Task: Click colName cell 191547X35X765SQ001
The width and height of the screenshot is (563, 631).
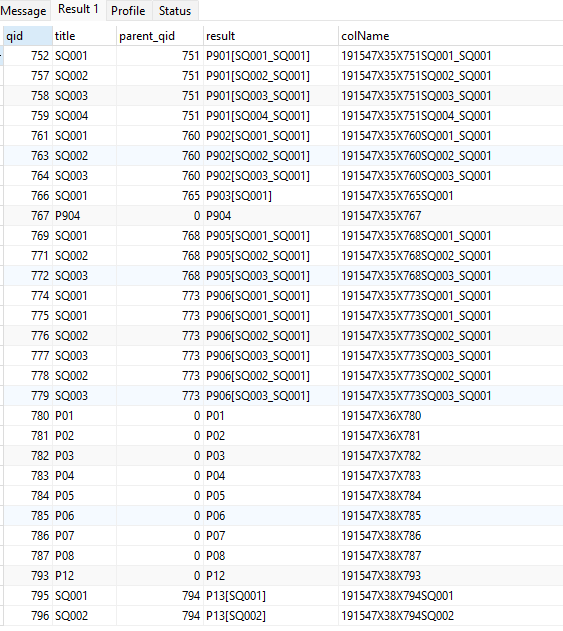Action: (451, 196)
